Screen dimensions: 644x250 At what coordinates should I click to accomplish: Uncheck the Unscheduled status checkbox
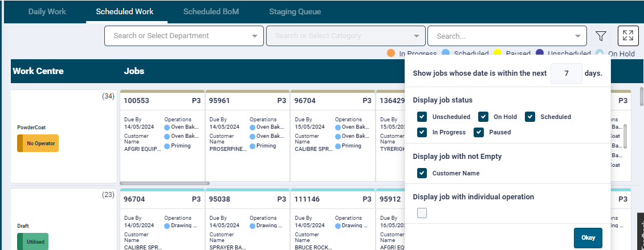pos(422,117)
